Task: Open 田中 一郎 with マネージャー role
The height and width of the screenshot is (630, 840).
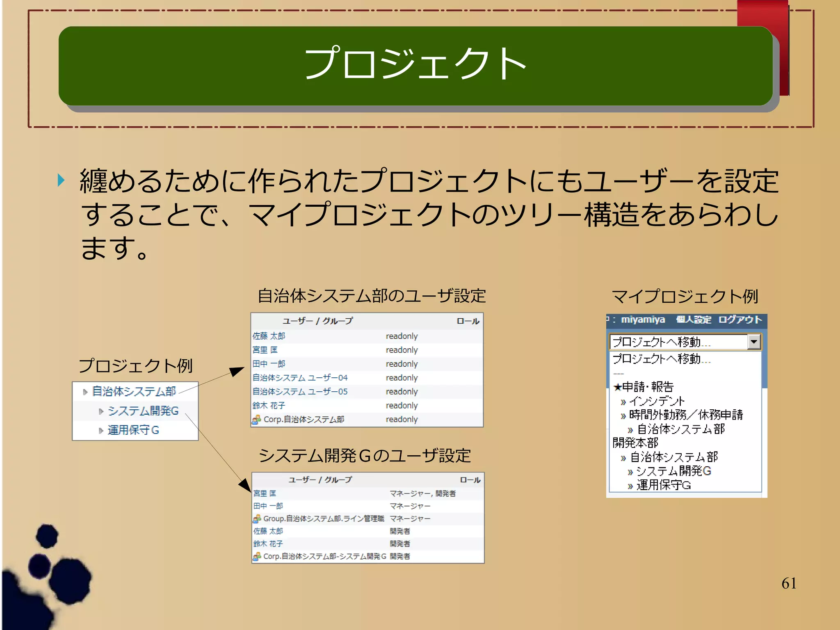Action: click(268, 506)
